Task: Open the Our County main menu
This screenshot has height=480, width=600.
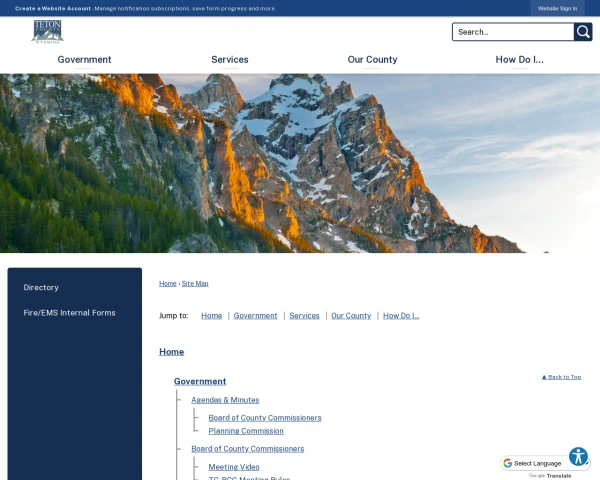Action: (372, 60)
